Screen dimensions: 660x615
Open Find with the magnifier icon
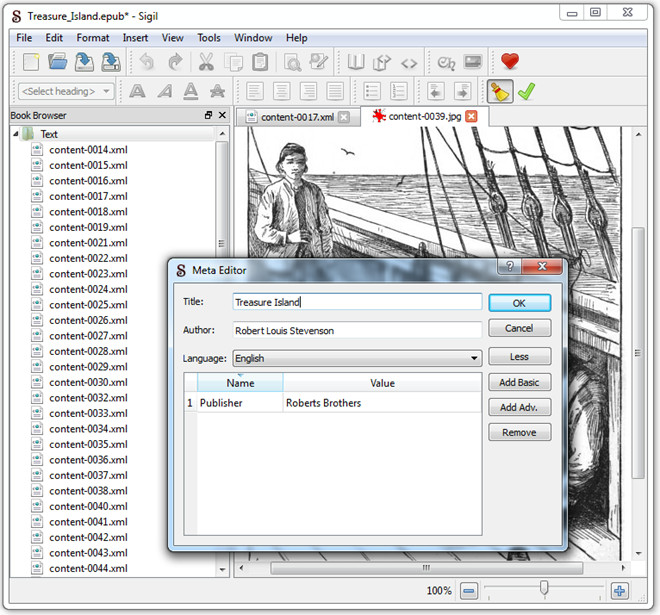[x=292, y=62]
